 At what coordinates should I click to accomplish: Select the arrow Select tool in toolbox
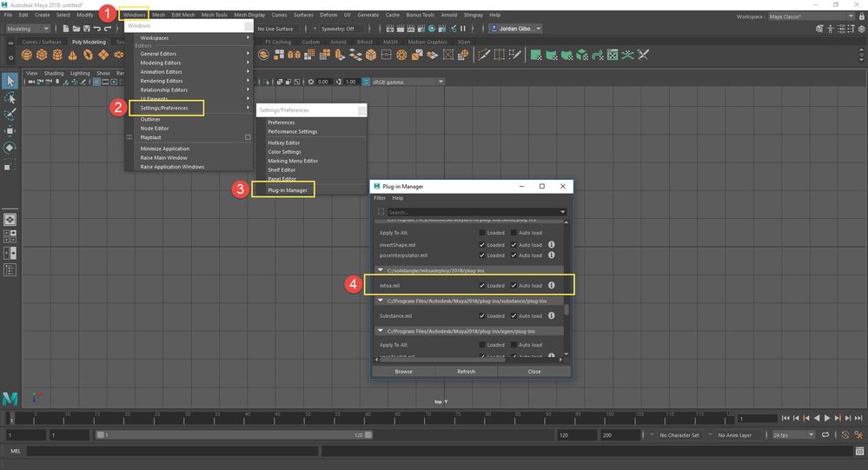[x=10, y=81]
